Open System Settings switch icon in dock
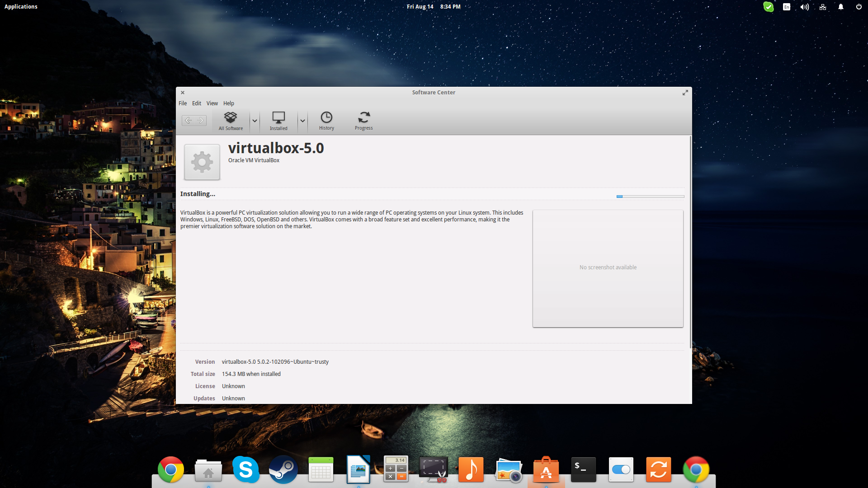Image resolution: width=868 pixels, height=488 pixels. pos(621,470)
